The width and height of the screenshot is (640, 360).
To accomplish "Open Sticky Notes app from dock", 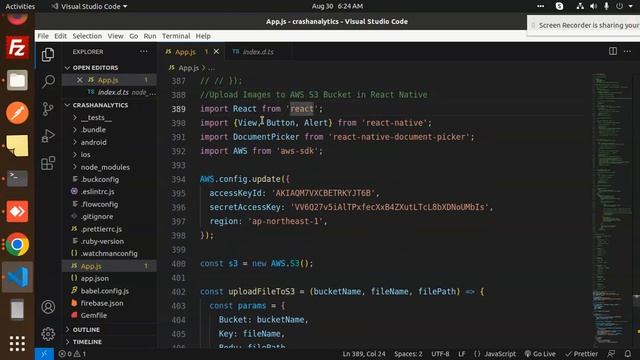I will click(x=17, y=146).
